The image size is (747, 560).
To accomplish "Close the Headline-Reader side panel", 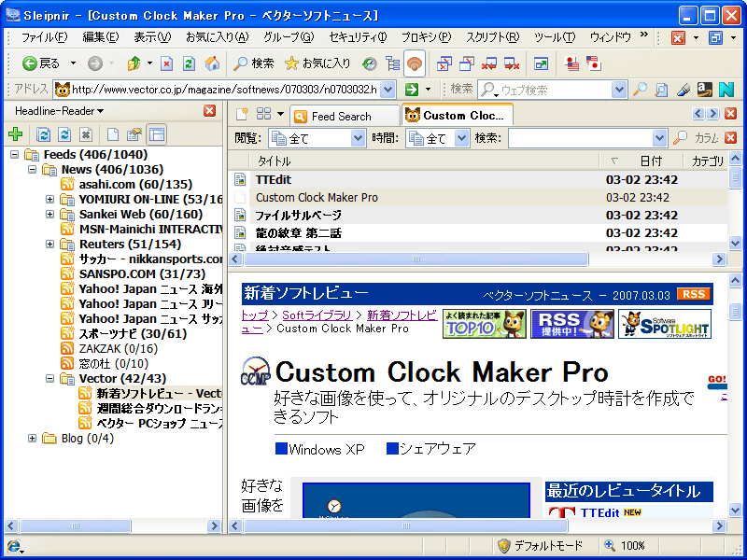I will pos(209,111).
